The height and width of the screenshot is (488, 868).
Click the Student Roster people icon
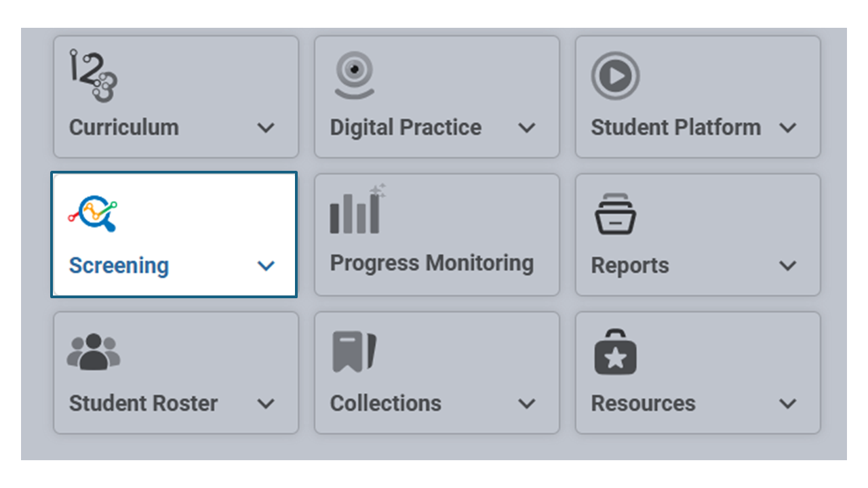click(x=94, y=352)
